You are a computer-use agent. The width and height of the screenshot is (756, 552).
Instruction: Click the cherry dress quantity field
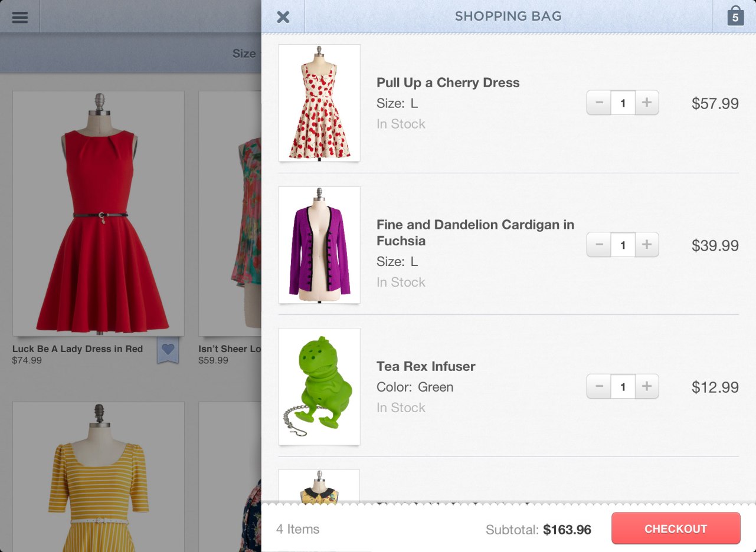click(x=623, y=103)
